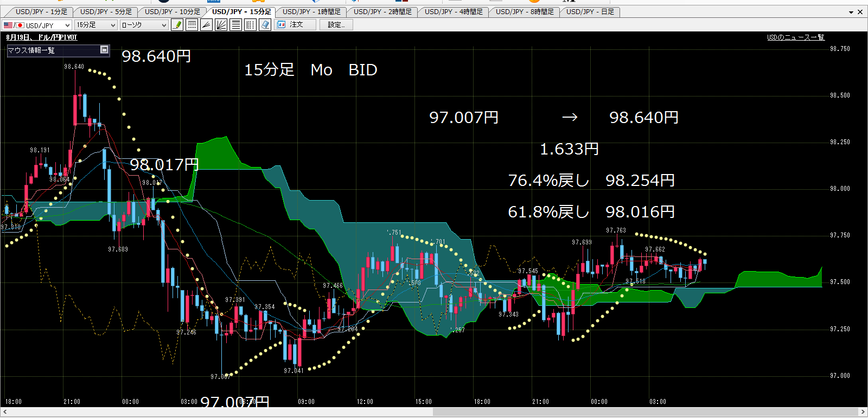Viewport: 868px width, 418px height.
Task: Click the 97.041 price label
Action: coord(293,371)
